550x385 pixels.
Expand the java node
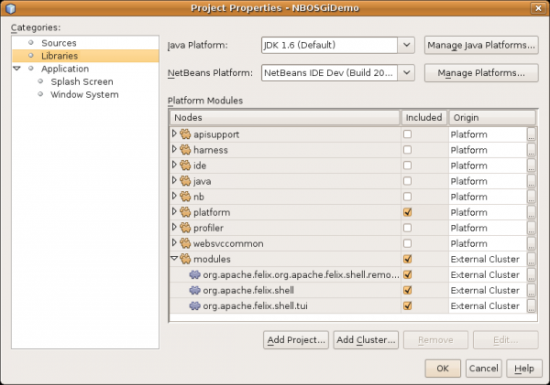click(174, 180)
